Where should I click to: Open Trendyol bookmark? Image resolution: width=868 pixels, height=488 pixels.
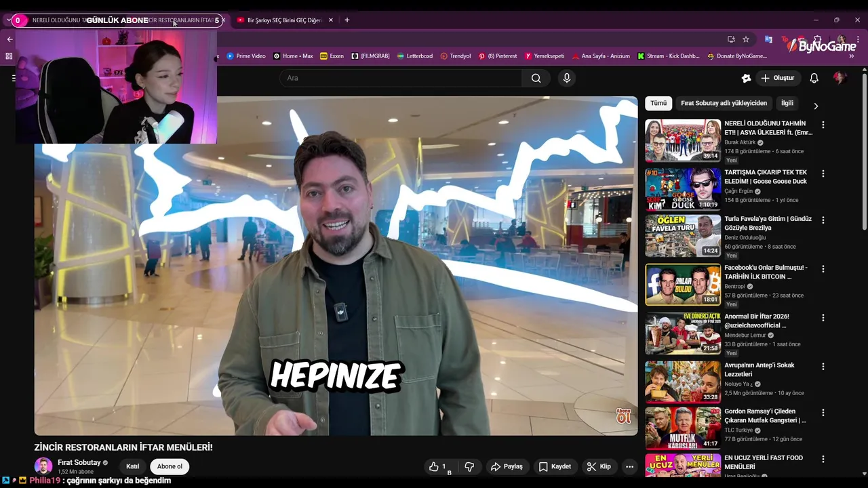point(455,56)
